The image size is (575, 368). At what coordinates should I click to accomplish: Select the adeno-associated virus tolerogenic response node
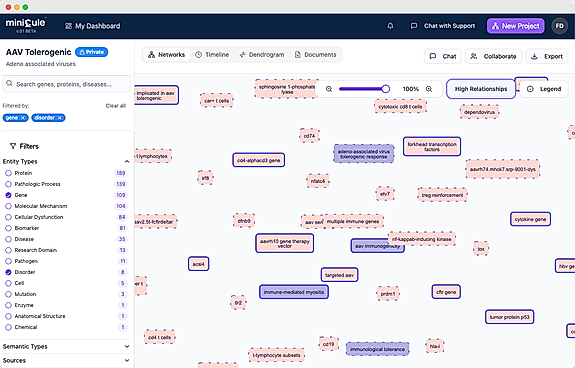[x=364, y=154]
